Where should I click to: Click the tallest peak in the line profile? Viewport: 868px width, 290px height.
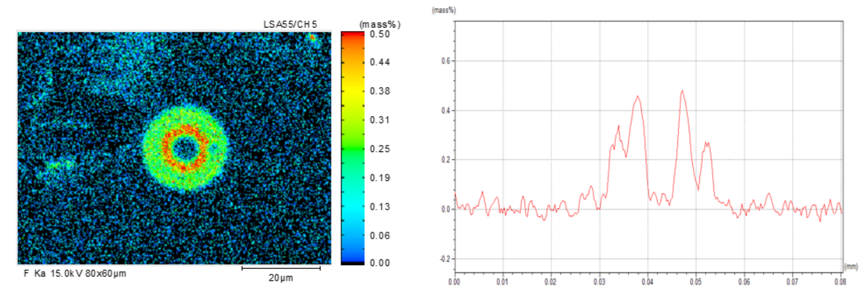coord(682,91)
